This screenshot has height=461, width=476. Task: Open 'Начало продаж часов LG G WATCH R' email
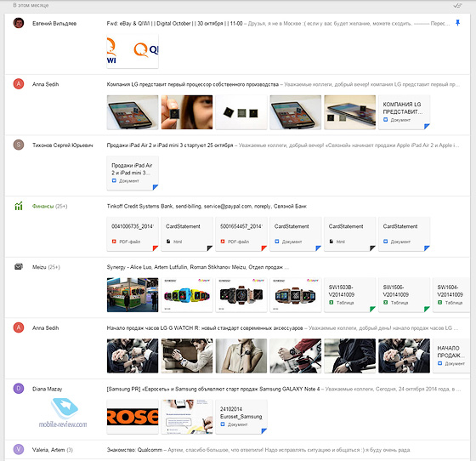coord(205,328)
